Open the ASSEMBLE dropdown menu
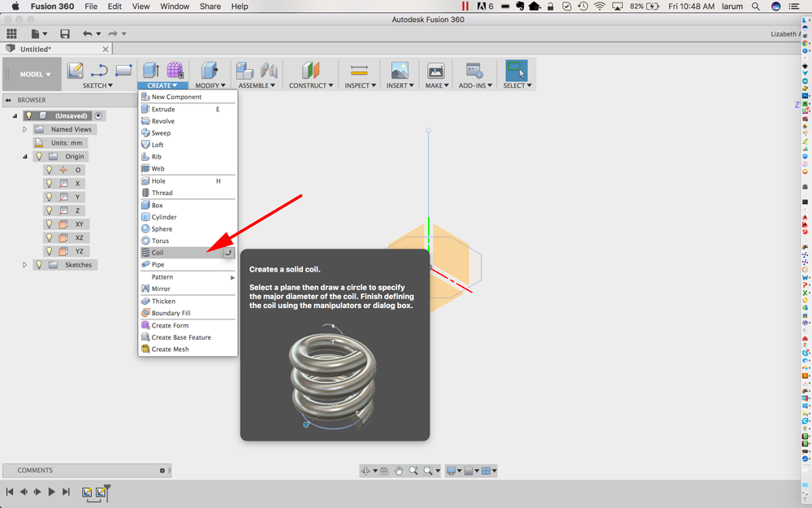This screenshot has height=508, width=812. tap(257, 85)
